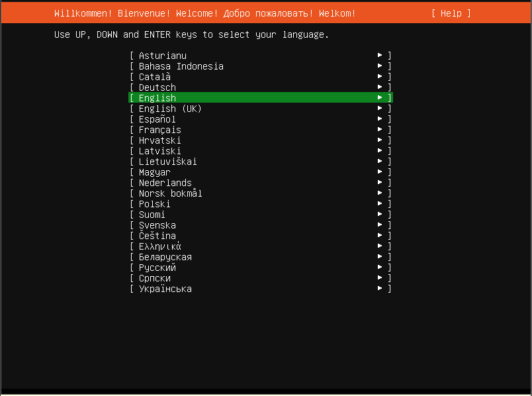This screenshot has width=532, height=396.
Task: Expand the Nederlands entry arrow
Action: [x=380, y=183]
